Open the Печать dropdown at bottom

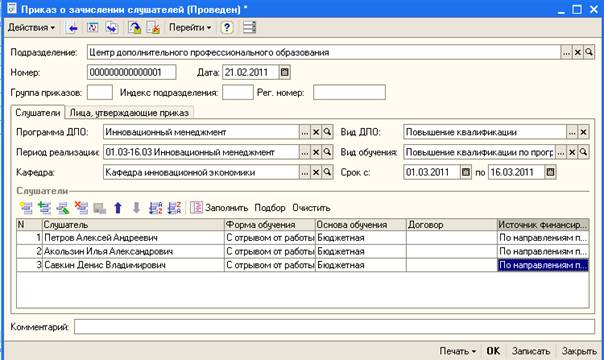(458, 351)
